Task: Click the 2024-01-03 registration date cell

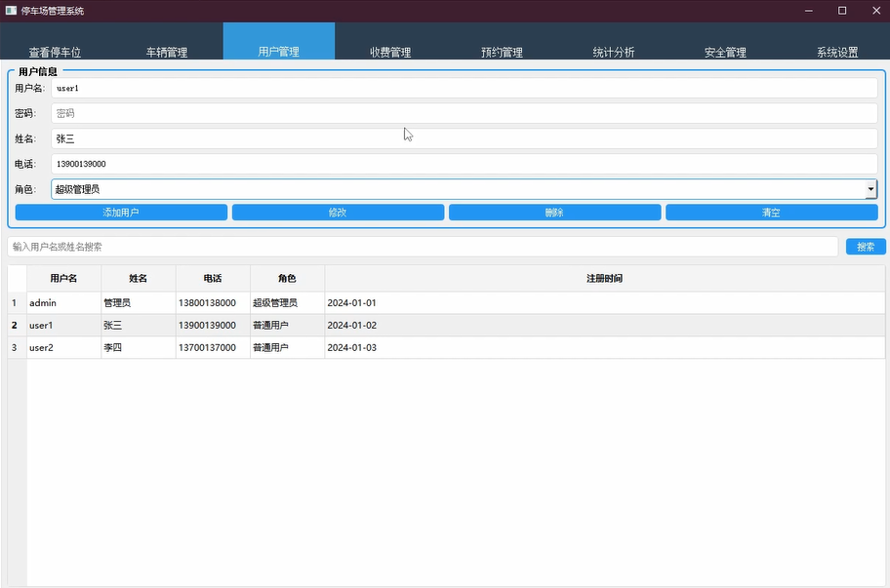Action: 604,347
